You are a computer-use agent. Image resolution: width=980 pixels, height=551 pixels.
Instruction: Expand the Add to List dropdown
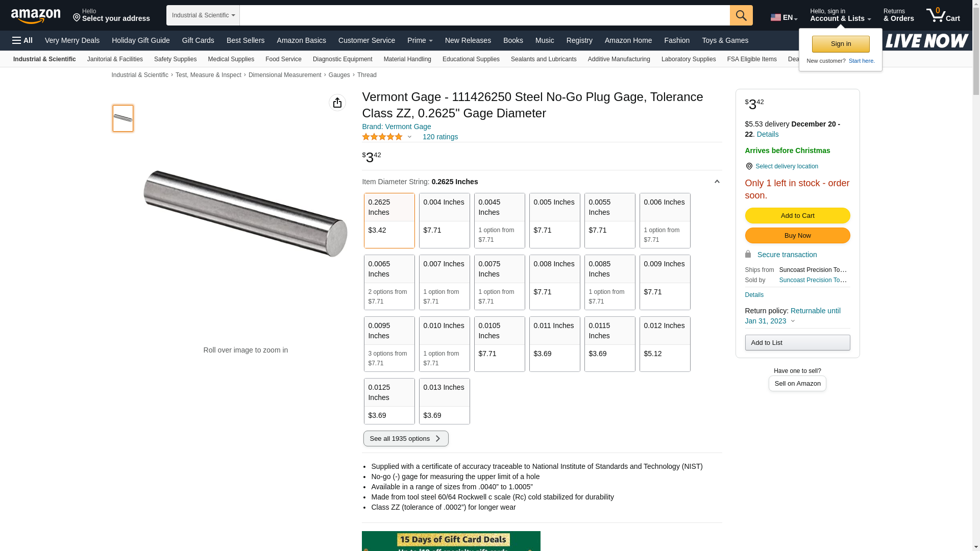pyautogui.click(x=797, y=342)
